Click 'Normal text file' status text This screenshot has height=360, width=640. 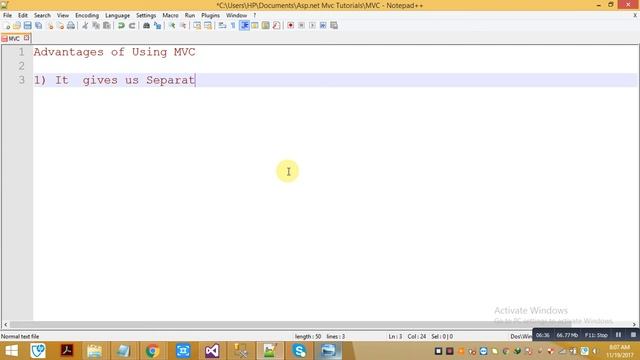coord(20,336)
